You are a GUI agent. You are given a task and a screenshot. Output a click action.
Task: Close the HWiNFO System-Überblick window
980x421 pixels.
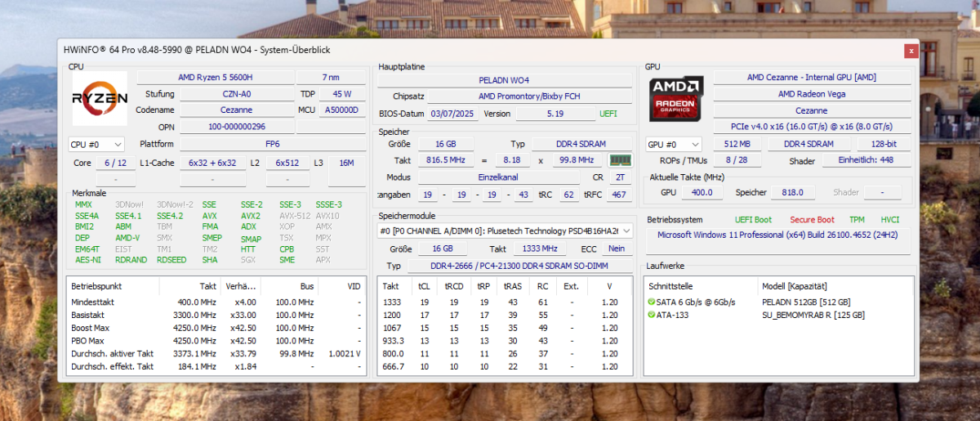pyautogui.click(x=911, y=51)
